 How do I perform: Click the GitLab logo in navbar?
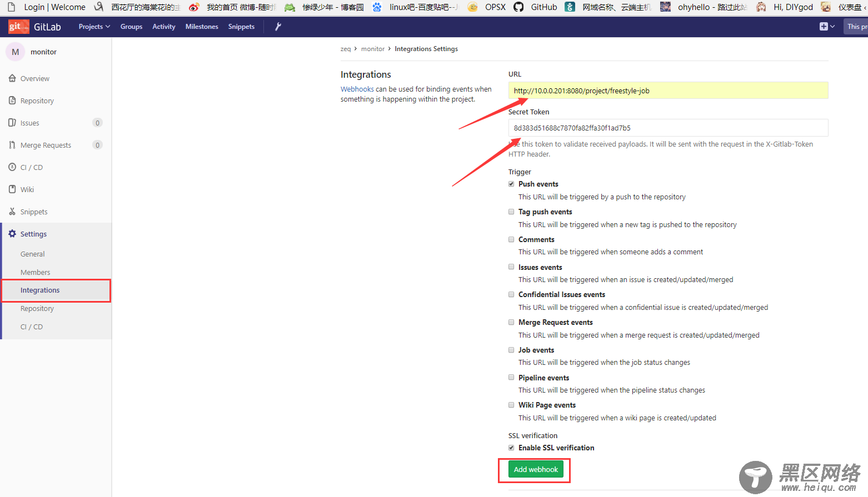[x=19, y=27]
